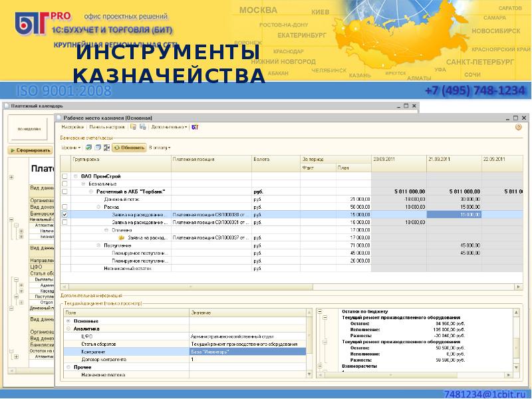The height and width of the screenshot is (399, 532).
Task: Click the restore settings icon before Дополнительно
Action: coord(142,126)
